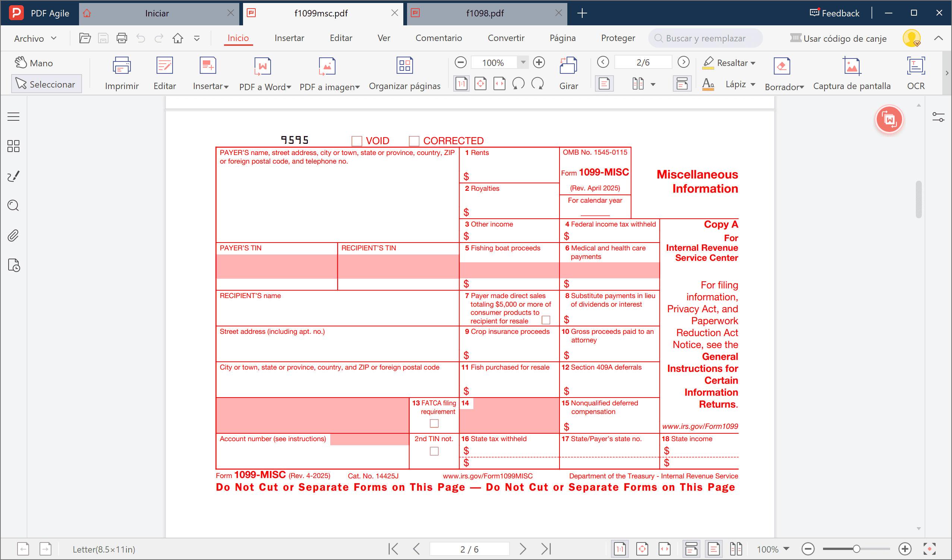Viewport: 952px width, 560px height.
Task: Click the floating convert-to-Word round button
Action: pos(889,120)
